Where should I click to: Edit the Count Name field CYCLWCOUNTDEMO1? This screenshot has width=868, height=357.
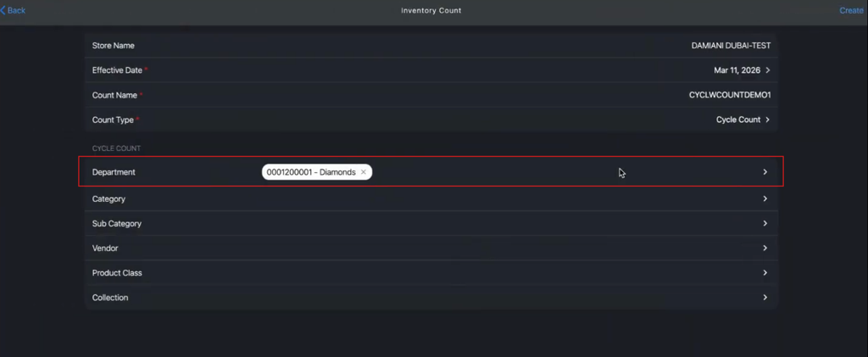pyautogui.click(x=730, y=95)
